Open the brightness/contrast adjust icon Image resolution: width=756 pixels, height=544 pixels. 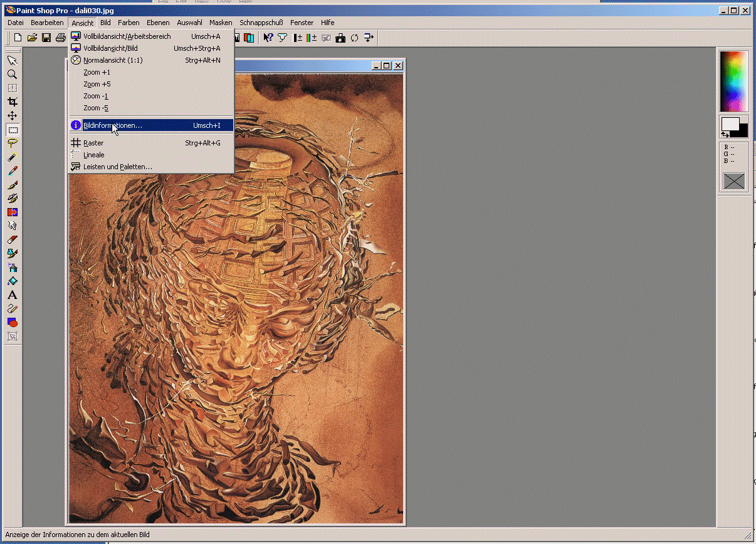[x=298, y=38]
